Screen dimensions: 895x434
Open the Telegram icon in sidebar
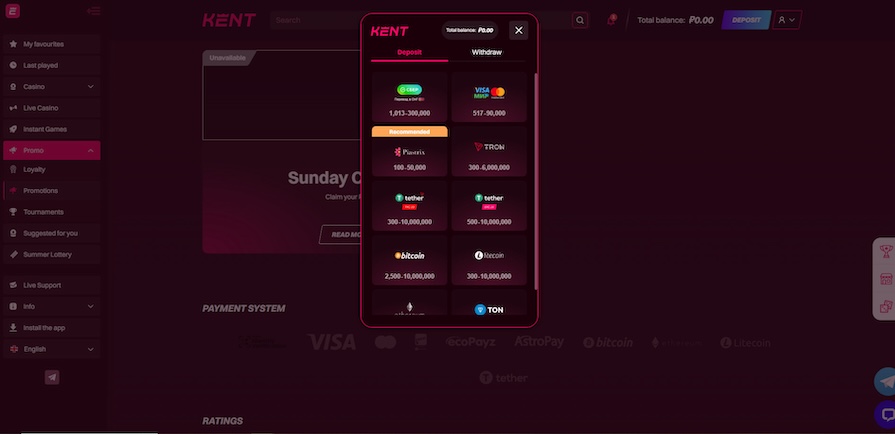pyautogui.click(x=52, y=377)
